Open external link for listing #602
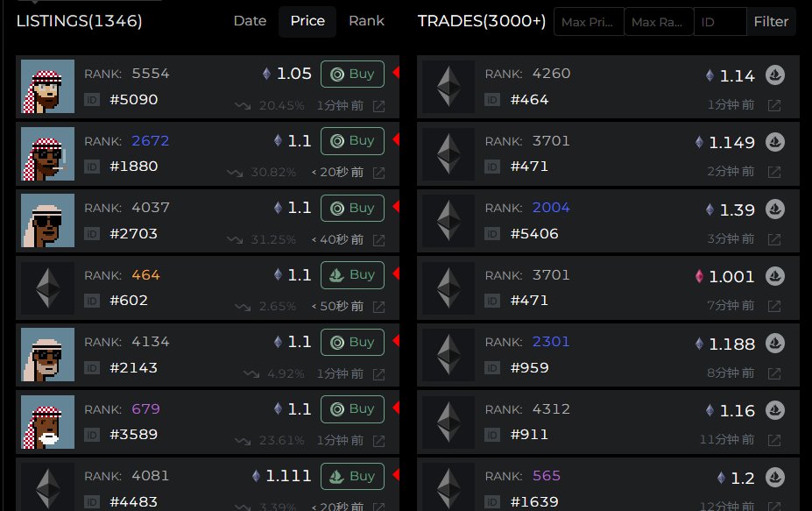The width and height of the screenshot is (812, 511). 379,307
